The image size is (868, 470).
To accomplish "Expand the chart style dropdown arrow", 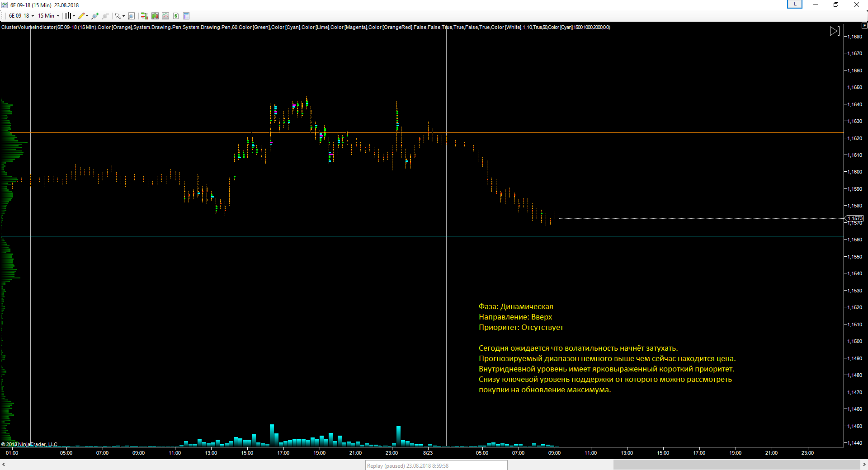I will pos(74,16).
